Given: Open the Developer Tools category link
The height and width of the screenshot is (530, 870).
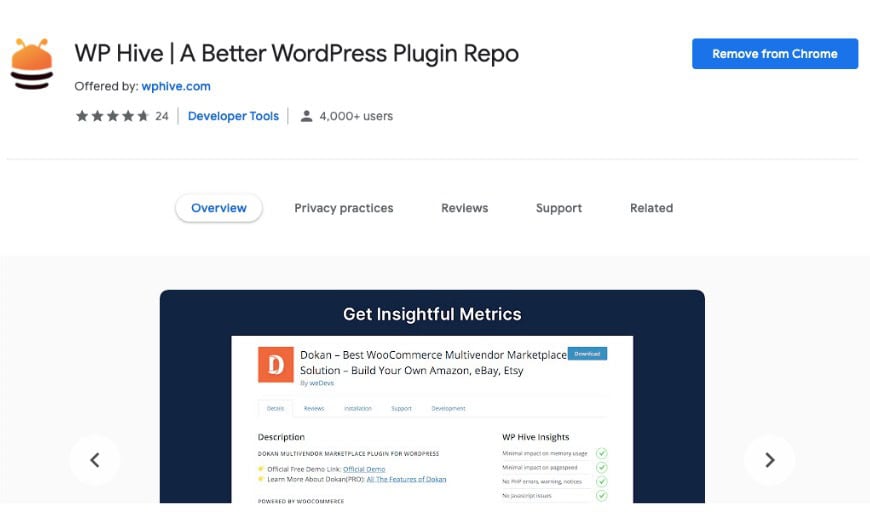Looking at the screenshot, I should pyautogui.click(x=233, y=116).
